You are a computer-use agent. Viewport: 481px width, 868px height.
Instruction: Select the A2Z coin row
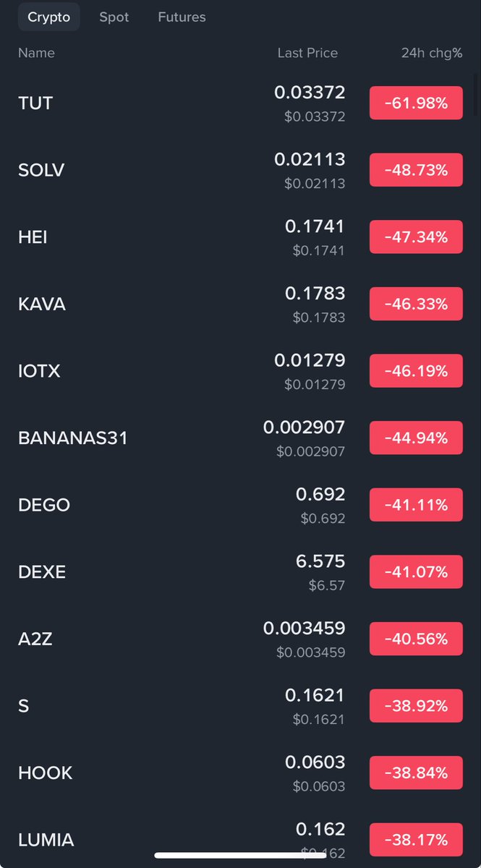tap(35, 639)
